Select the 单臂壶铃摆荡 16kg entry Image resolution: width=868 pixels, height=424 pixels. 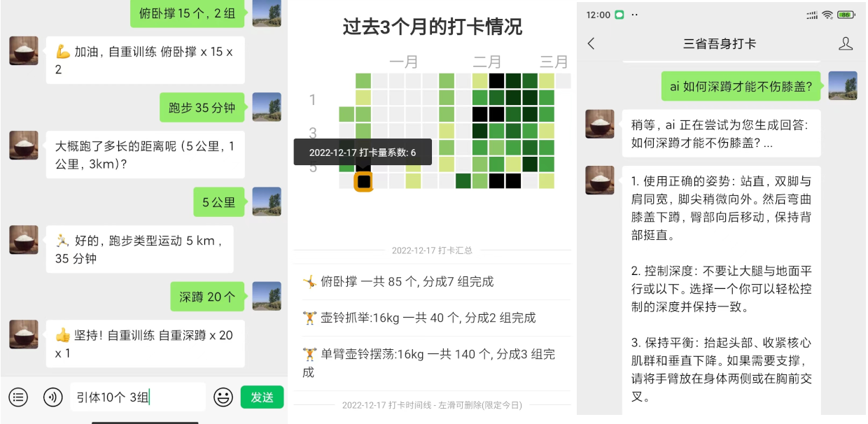point(433,363)
